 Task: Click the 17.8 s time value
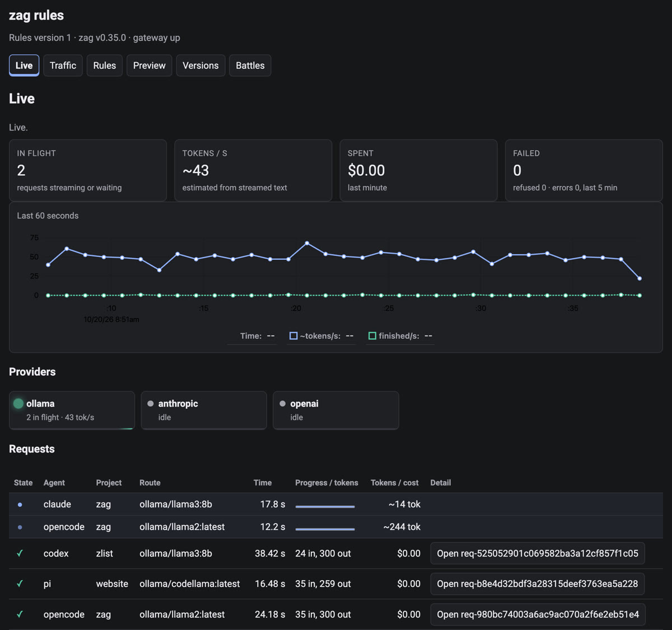click(273, 505)
